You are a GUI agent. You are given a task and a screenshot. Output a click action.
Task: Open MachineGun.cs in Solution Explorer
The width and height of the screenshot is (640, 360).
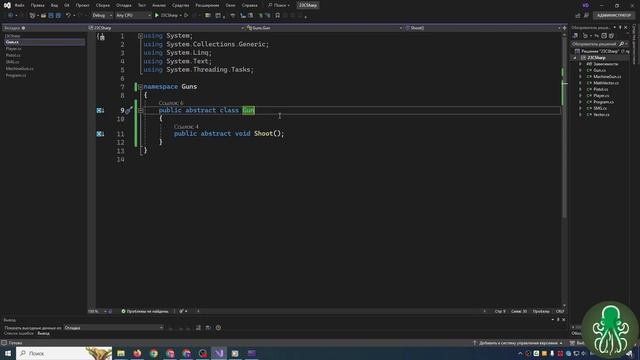(607, 77)
